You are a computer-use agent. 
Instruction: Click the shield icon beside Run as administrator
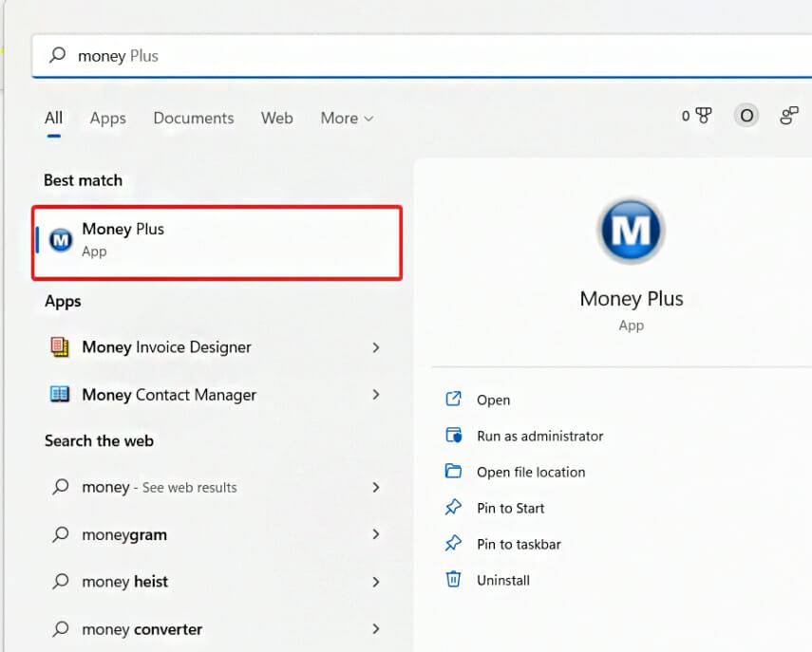[456, 436]
